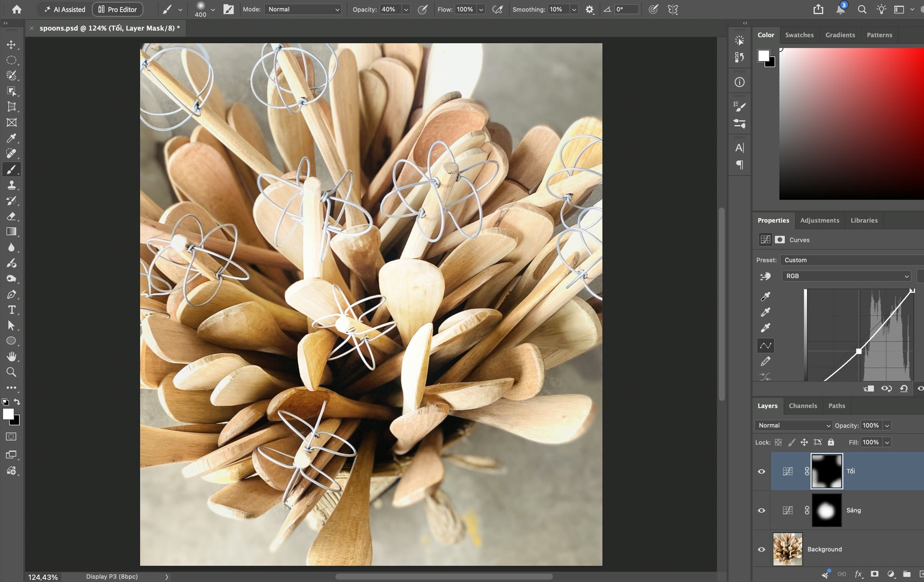This screenshot has height=582, width=924.
Task: Select the Frame tool
Action: [11, 122]
